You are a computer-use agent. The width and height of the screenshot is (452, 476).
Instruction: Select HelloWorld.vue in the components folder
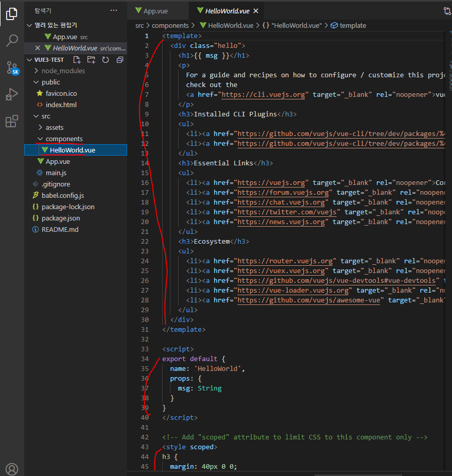[x=76, y=150]
